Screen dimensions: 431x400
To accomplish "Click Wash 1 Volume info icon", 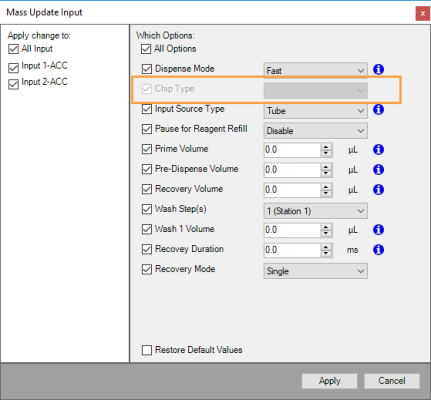I will (378, 230).
